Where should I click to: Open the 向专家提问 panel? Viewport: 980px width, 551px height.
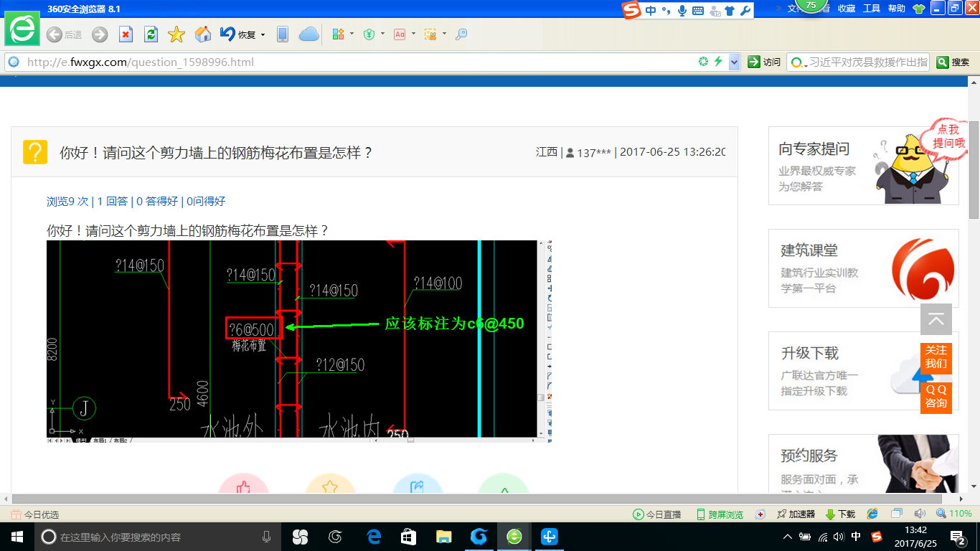(864, 166)
